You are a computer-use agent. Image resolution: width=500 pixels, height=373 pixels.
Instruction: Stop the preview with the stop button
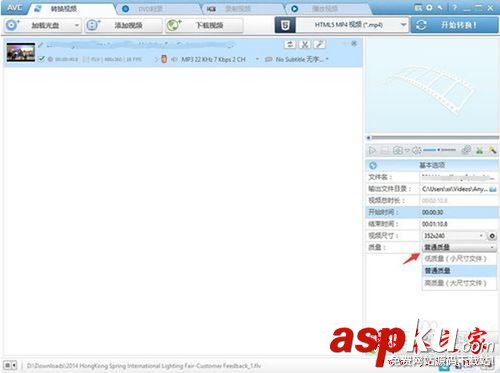point(385,151)
